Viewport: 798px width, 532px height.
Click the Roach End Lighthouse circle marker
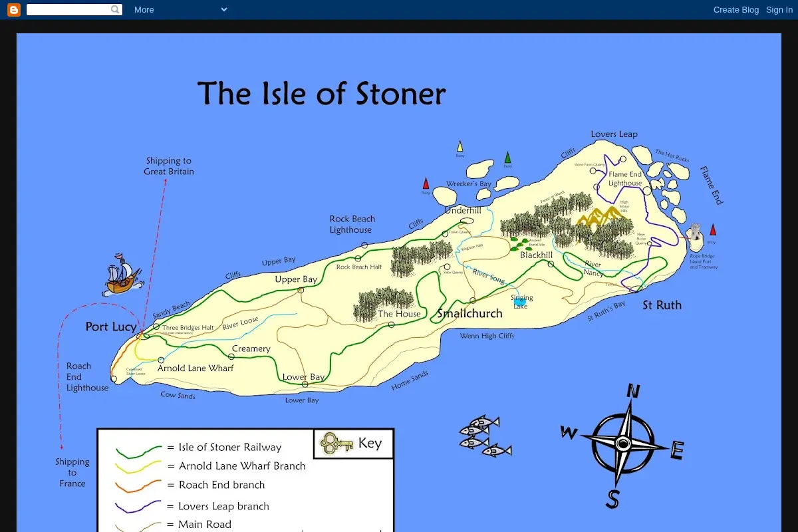click(114, 379)
